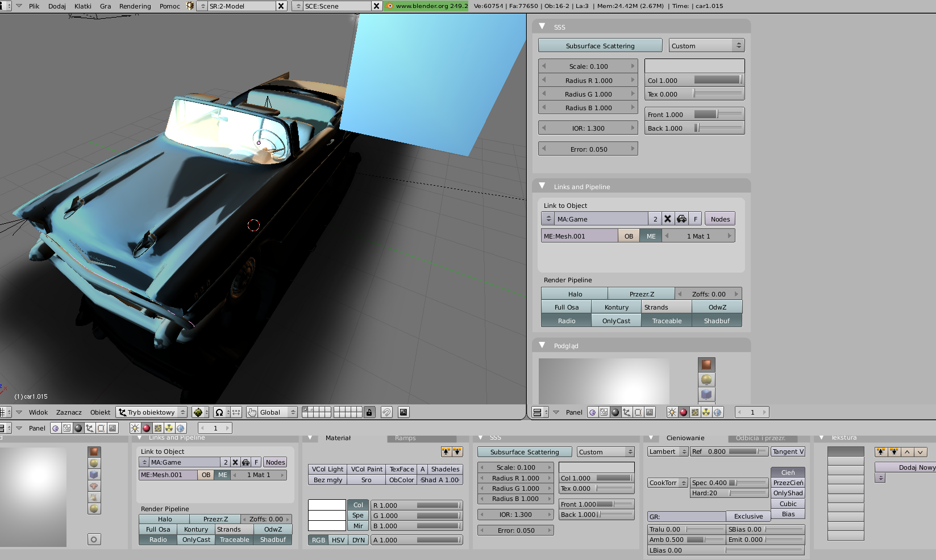Click F fake user button in right panel

click(696, 219)
